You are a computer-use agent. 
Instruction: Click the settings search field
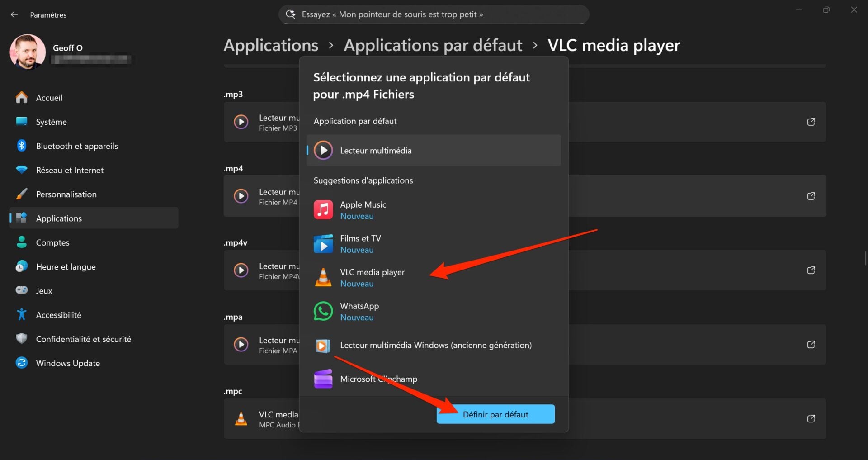pyautogui.click(x=434, y=14)
